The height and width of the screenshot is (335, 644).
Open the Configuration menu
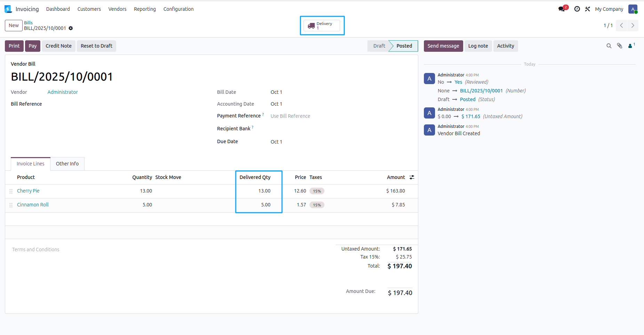pos(178,9)
